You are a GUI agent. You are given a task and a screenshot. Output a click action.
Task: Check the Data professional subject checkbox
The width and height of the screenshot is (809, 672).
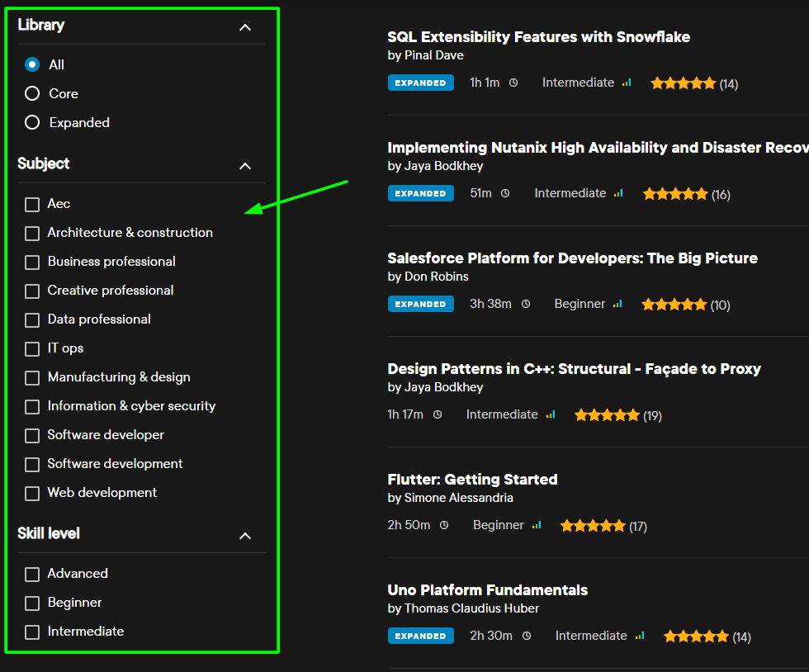coord(32,320)
